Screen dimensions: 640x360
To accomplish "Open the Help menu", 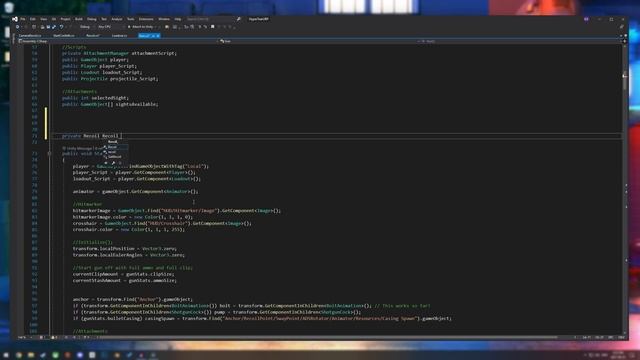I will (178, 19).
